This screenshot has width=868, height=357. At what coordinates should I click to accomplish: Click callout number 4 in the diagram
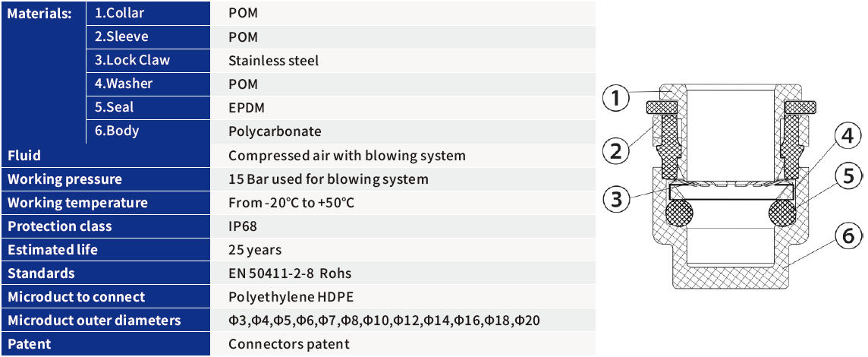846,137
